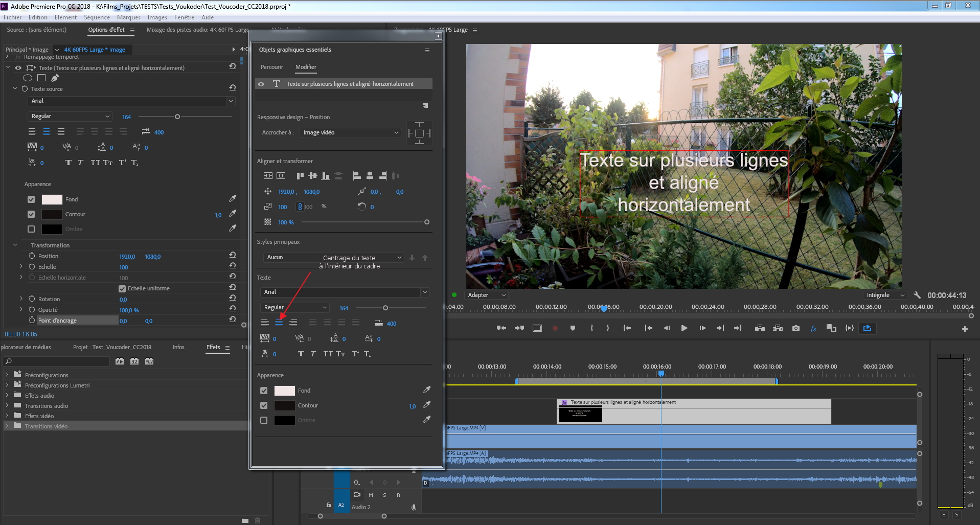This screenshot has height=525, width=980.
Task: Click the center align text icon in Essential Graphics
Action: [x=279, y=323]
